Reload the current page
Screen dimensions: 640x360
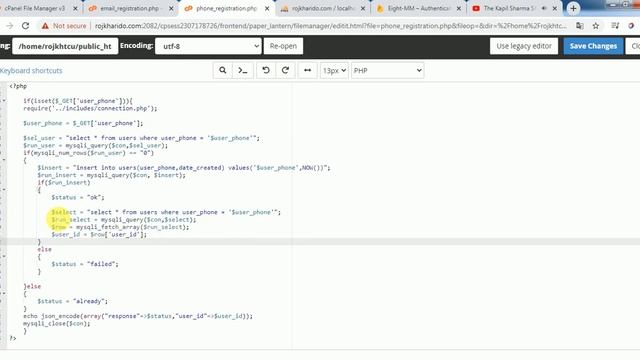pos(25,26)
